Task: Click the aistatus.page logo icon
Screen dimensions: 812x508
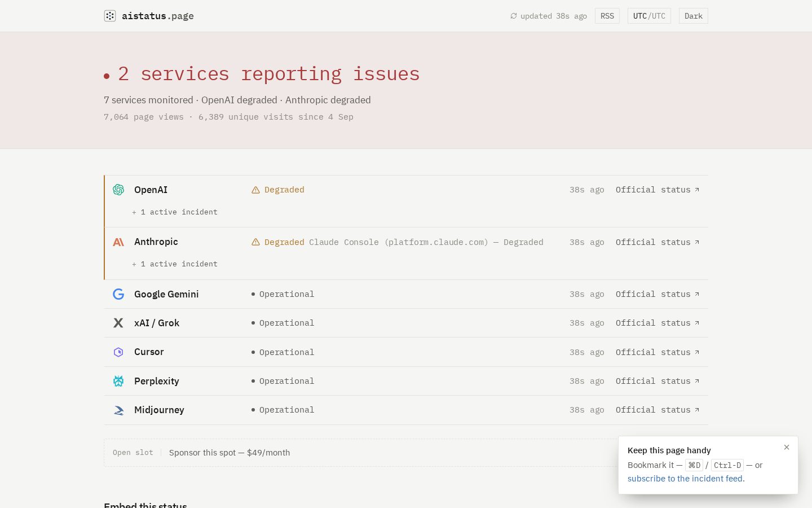Action: click(x=110, y=16)
